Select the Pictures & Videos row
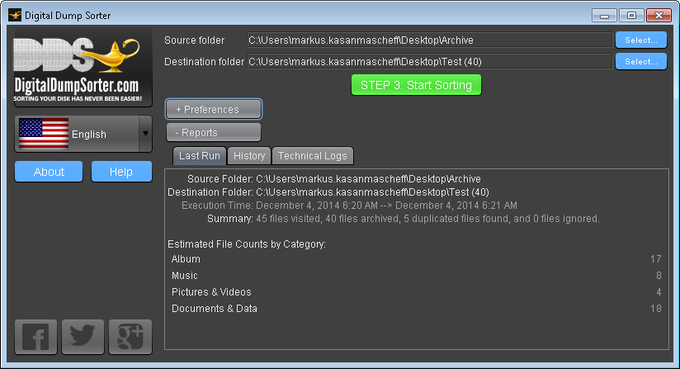680x369 pixels. [416, 292]
